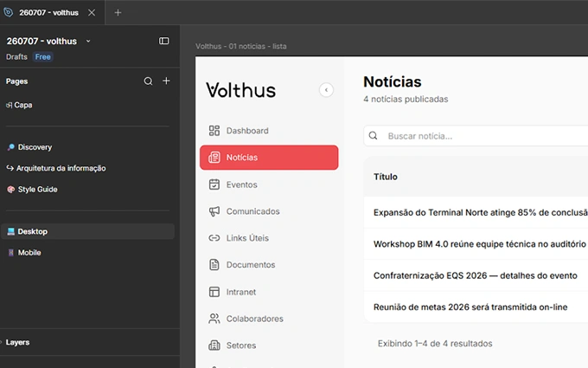Click the Eventos calendar icon

coord(214,184)
